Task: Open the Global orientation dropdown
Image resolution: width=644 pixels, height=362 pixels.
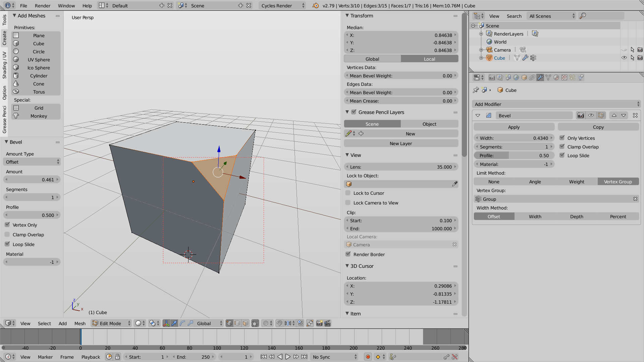Action: click(209, 323)
